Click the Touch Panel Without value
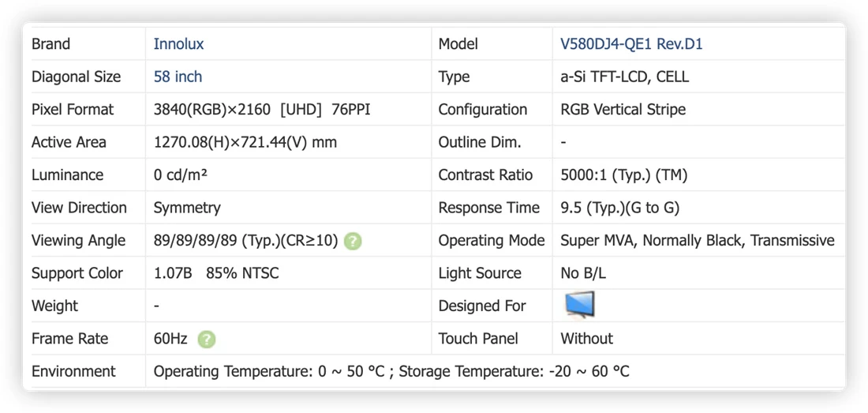This screenshot has height=413, width=868. tap(587, 338)
